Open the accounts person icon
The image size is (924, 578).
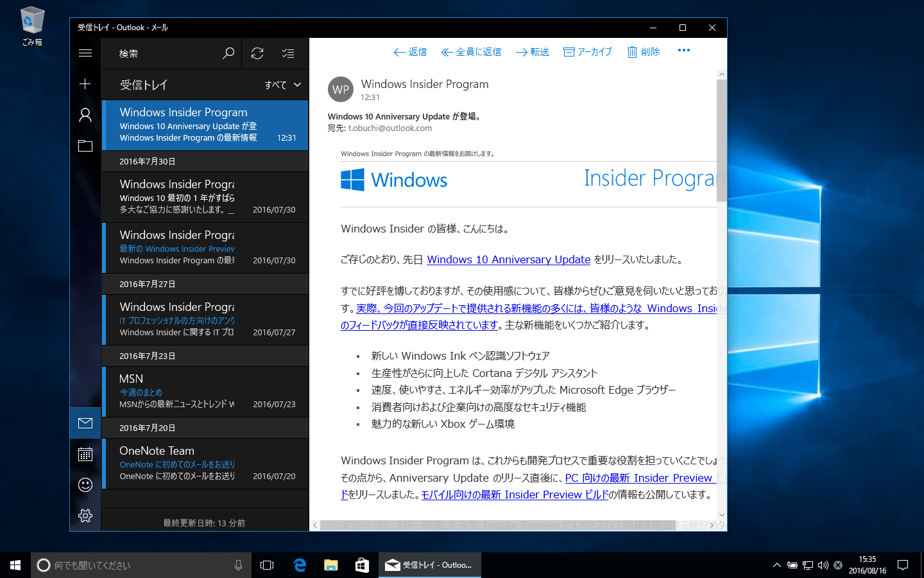(x=85, y=115)
